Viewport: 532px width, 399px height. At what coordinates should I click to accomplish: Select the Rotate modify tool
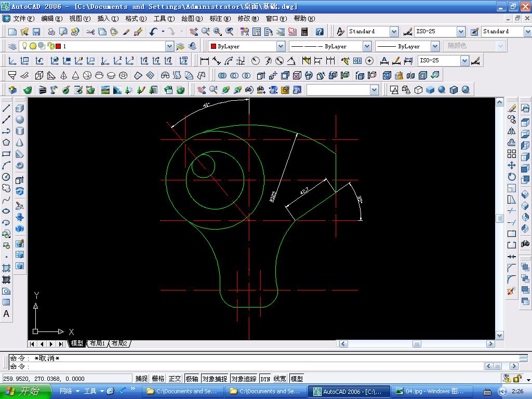pyautogui.click(x=512, y=177)
